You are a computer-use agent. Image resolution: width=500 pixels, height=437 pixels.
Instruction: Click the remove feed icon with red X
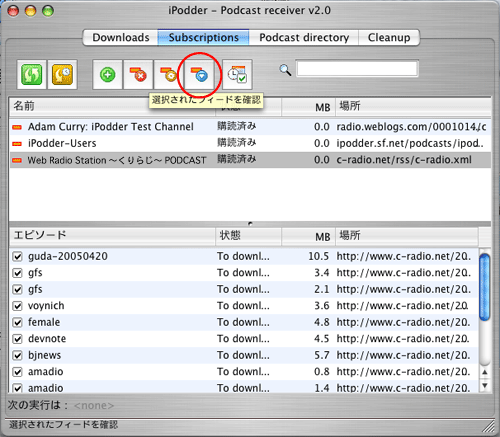[x=138, y=74]
